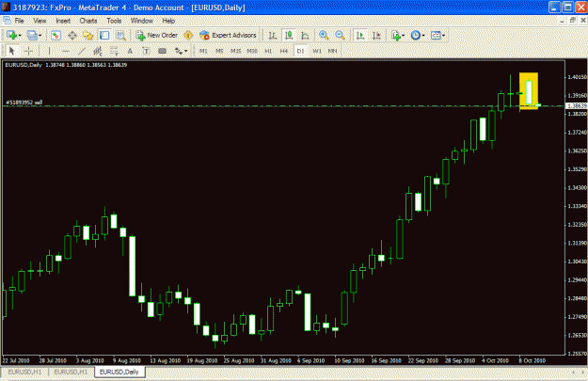
Task: Open the Charts menu
Action: click(88, 21)
